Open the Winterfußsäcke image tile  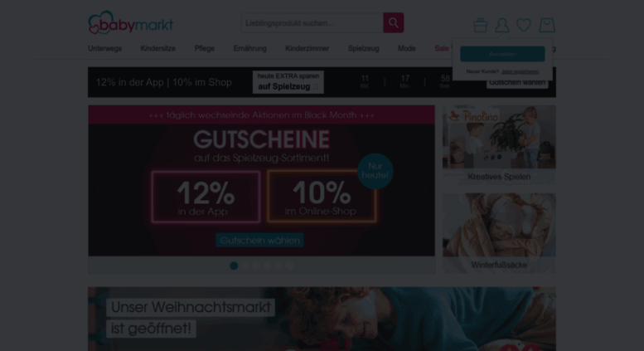click(x=499, y=233)
